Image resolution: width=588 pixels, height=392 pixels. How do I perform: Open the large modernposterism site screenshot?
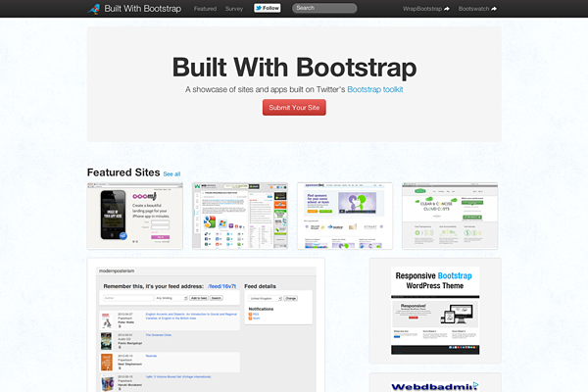coord(206,329)
